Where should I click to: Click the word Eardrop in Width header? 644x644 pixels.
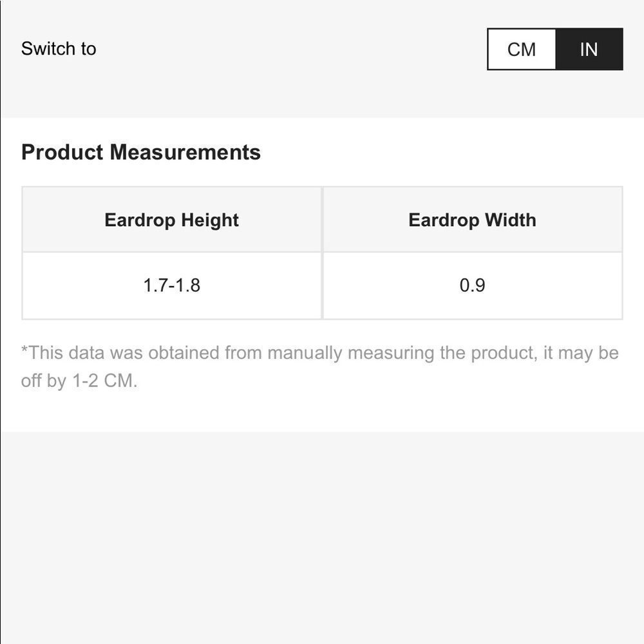coord(444,220)
